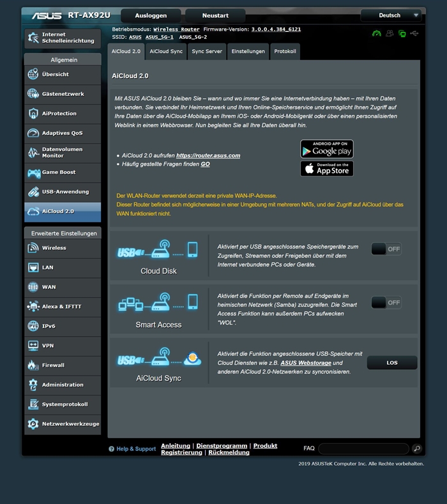447x504 pixels.
Task: Click the Smart Access illustration
Action: click(158, 302)
